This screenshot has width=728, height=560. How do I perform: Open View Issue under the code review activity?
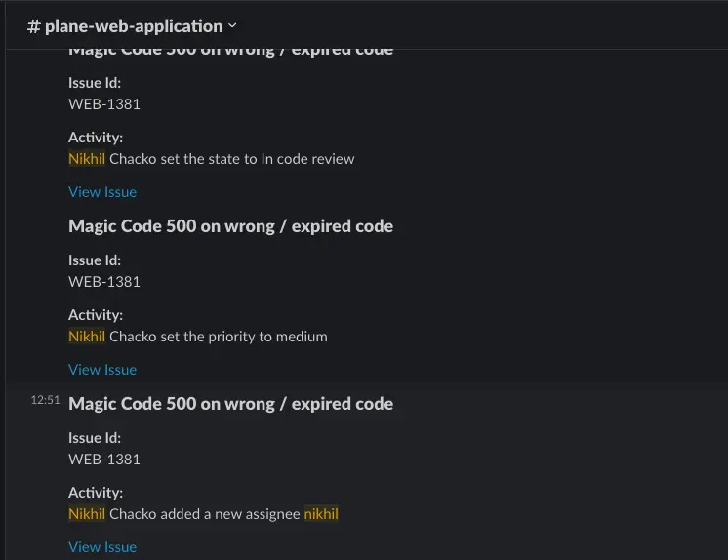pyautogui.click(x=102, y=192)
